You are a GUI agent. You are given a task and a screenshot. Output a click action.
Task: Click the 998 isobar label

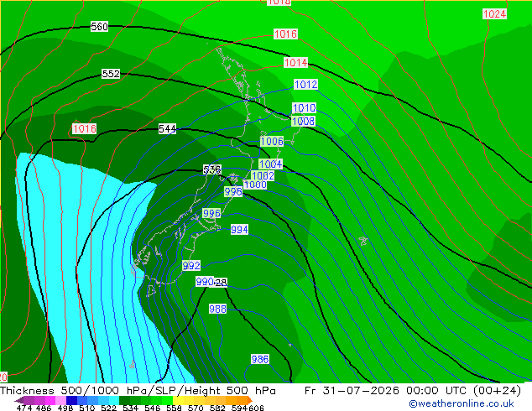click(233, 191)
